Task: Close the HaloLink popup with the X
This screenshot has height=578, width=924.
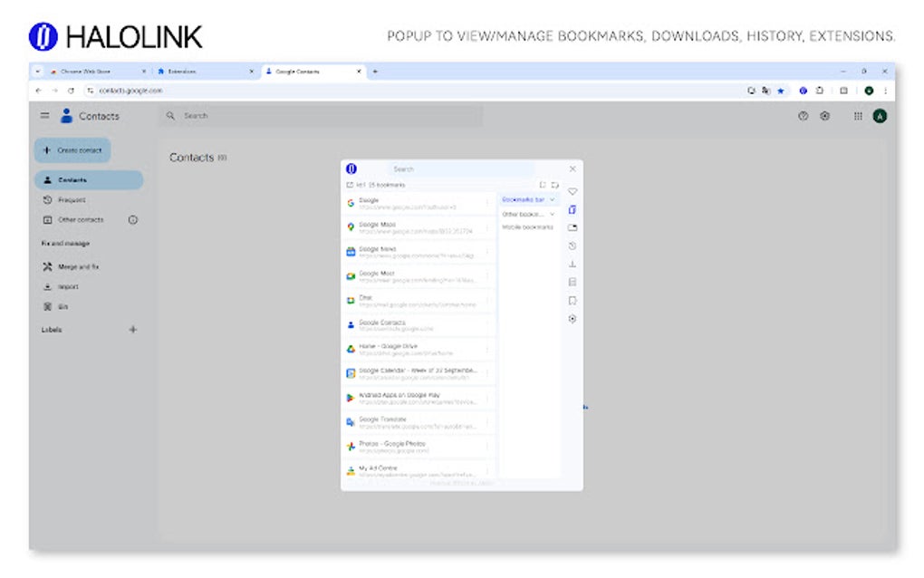Action: (x=573, y=169)
